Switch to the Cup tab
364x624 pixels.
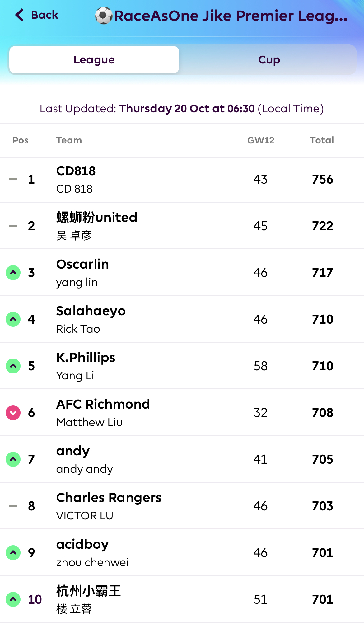pyautogui.click(x=269, y=60)
